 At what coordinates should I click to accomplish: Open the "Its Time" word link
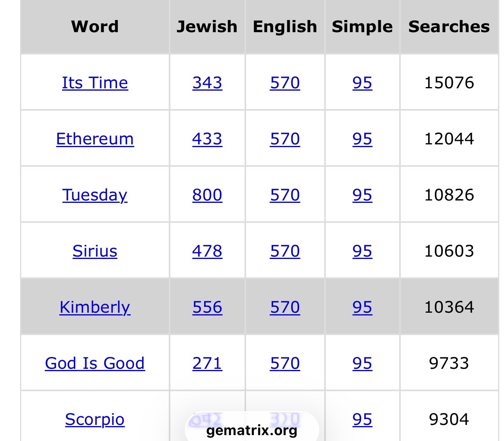pyautogui.click(x=95, y=83)
